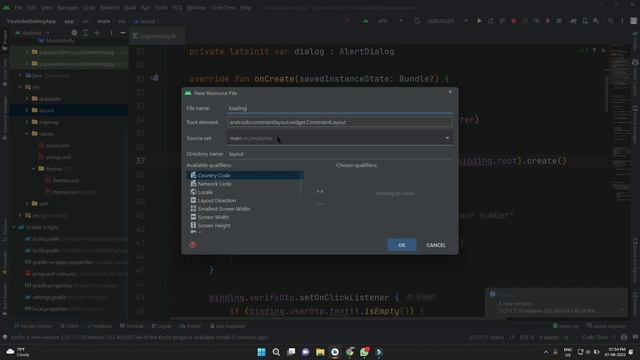Open the Refactor menu
Viewport: 640px width, 360px height.
click(x=110, y=7)
